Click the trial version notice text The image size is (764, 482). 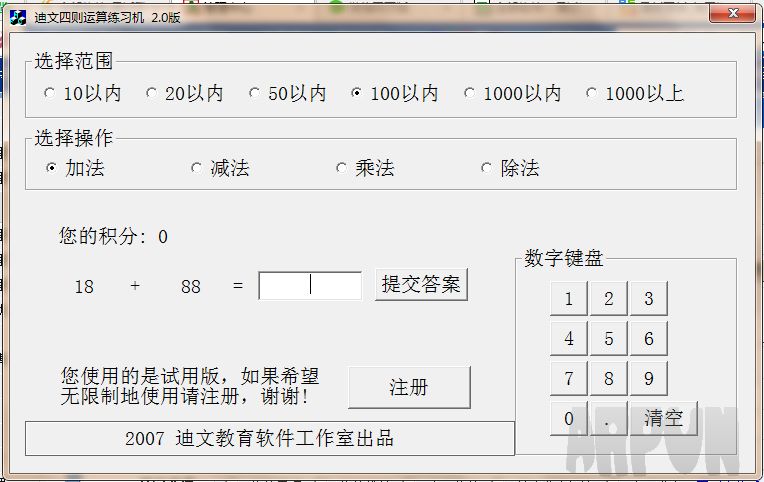click(190, 386)
